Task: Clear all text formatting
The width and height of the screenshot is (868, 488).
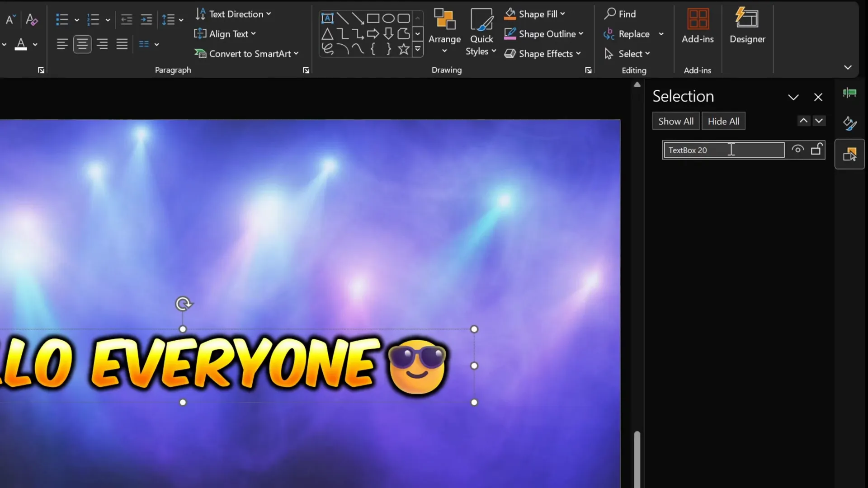Action: [31, 19]
